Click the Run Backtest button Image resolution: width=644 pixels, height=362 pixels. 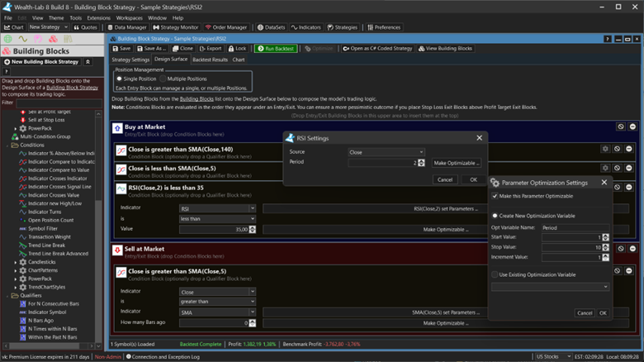275,49
